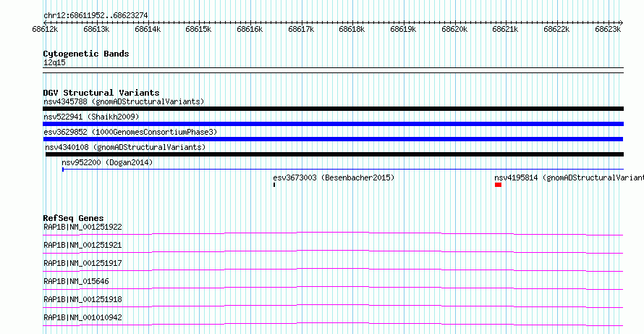
Task: Select the Cytogenetic Bands track title
Action: 86,54
